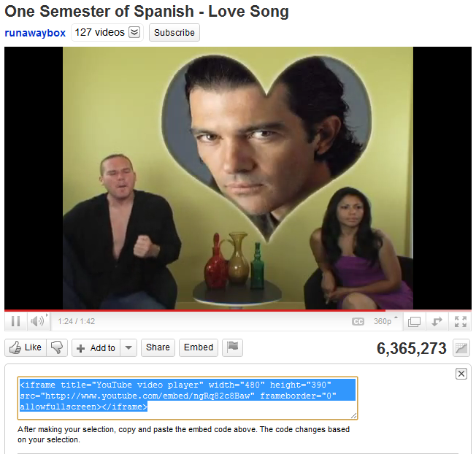The height and width of the screenshot is (454, 476).
Task: Dislike the video with thumbs down
Action: click(x=57, y=347)
